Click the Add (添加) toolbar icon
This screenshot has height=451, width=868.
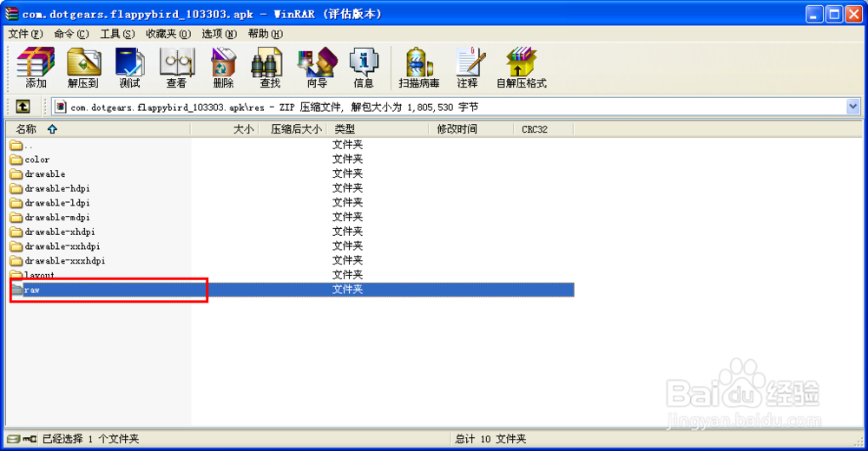point(36,68)
